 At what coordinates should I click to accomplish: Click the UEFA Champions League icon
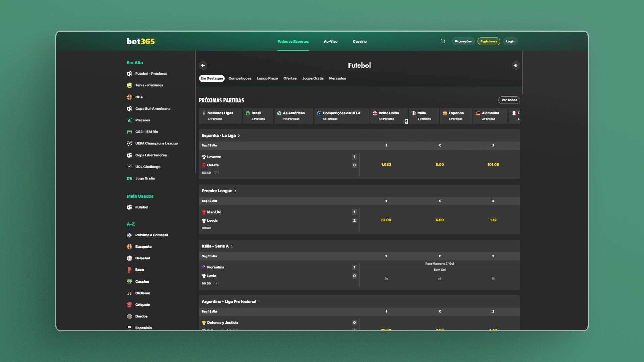(129, 143)
